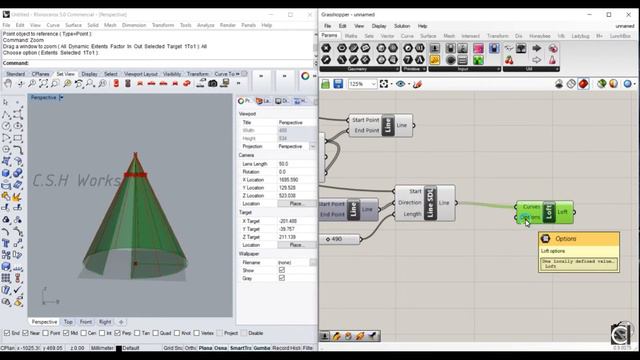Viewport: 640px width, 360px height.
Task: Enable the Cen osnap checkbox
Action: click(x=84, y=333)
